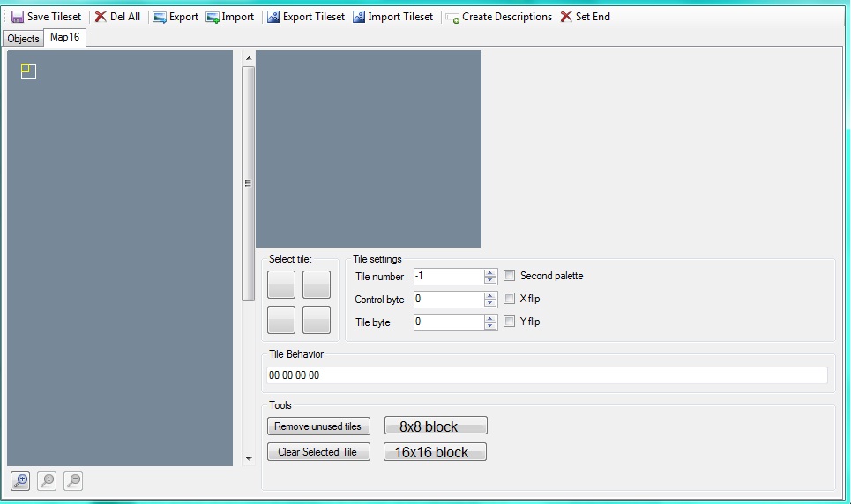851x504 pixels.
Task: Click the Save Tileset toolbar icon
Action: coord(18,17)
